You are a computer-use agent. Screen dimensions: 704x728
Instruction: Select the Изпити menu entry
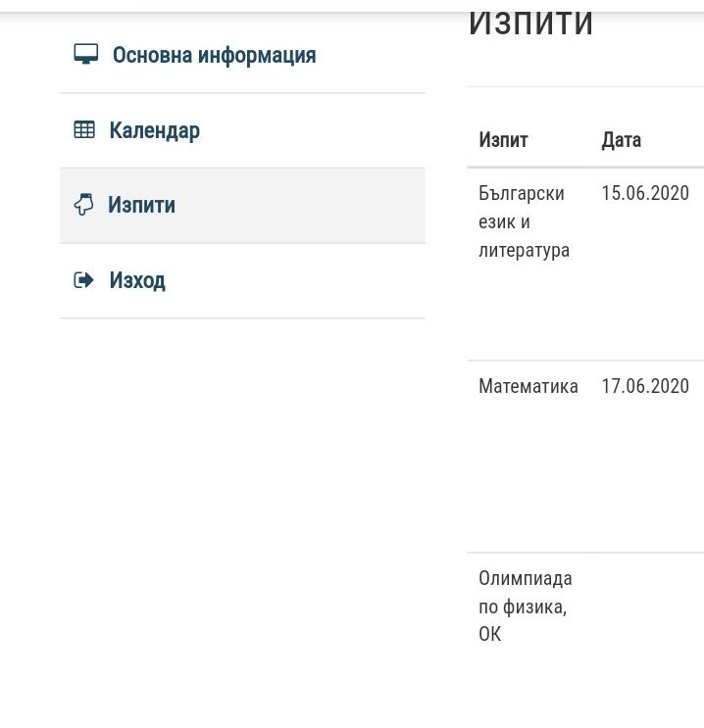click(x=141, y=206)
